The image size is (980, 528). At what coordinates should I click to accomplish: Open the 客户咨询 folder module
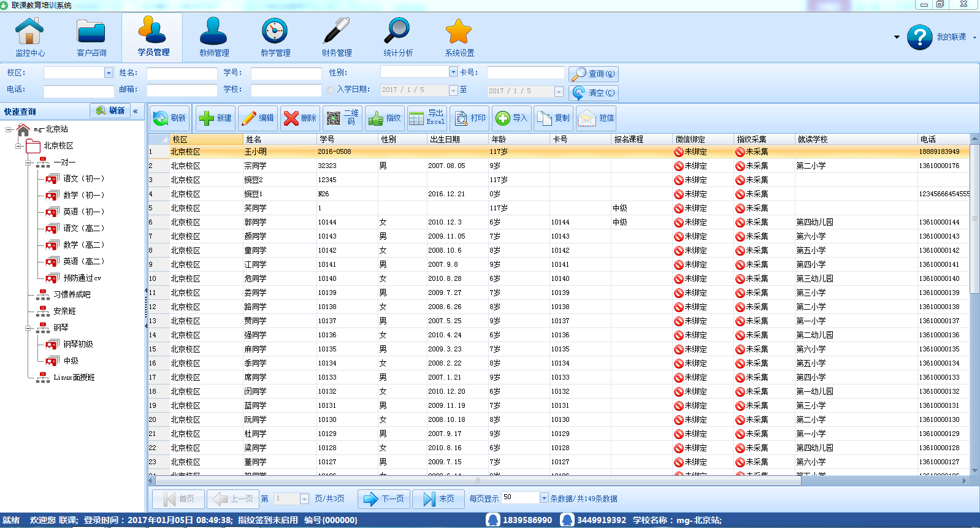91,37
